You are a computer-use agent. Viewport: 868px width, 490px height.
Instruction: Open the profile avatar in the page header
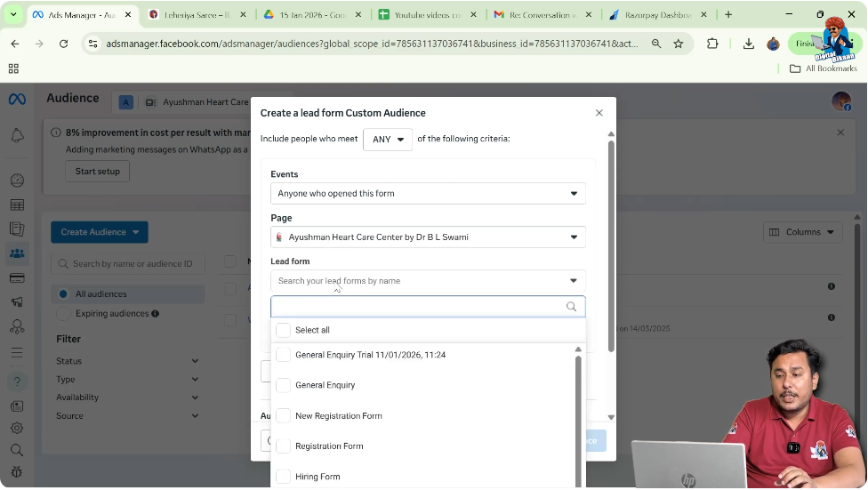click(841, 101)
